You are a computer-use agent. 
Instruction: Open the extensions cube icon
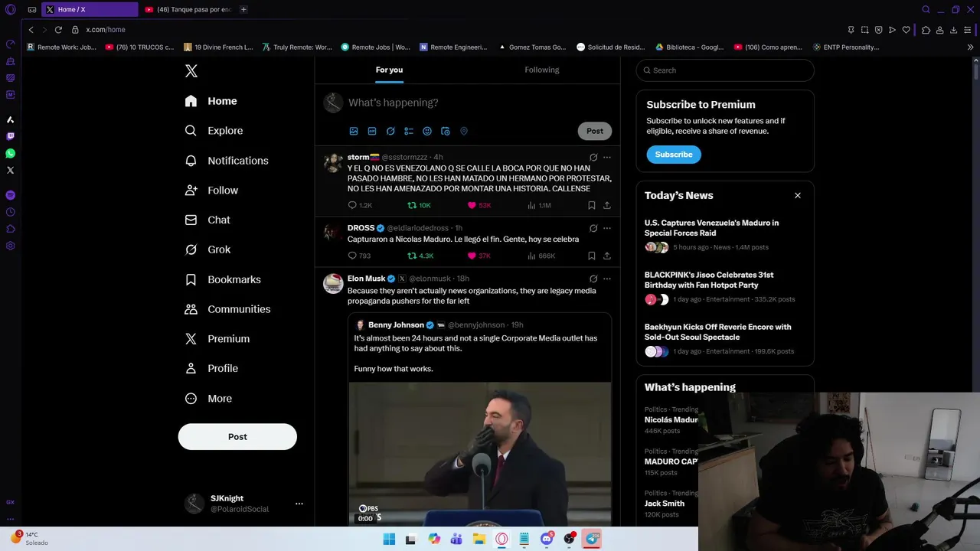click(x=926, y=30)
